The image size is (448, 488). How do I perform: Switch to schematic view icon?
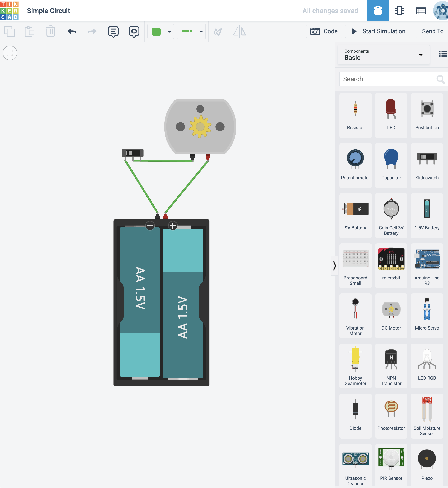pos(399,11)
